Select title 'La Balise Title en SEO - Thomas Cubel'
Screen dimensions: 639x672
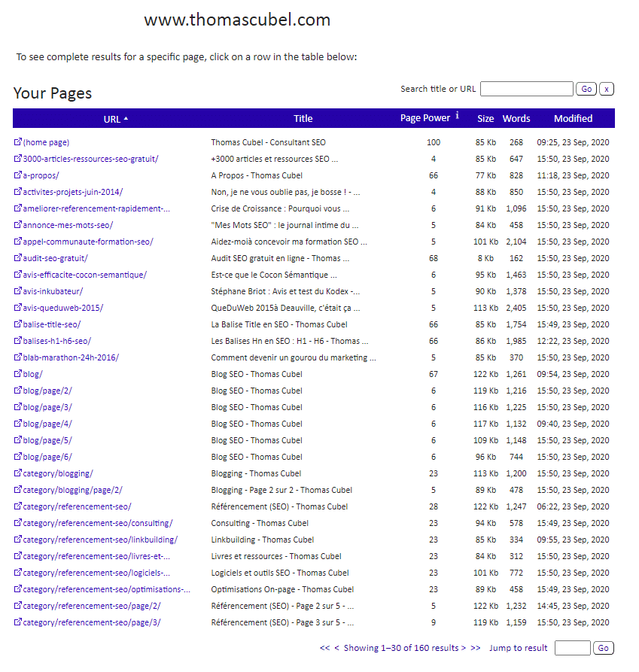click(279, 324)
